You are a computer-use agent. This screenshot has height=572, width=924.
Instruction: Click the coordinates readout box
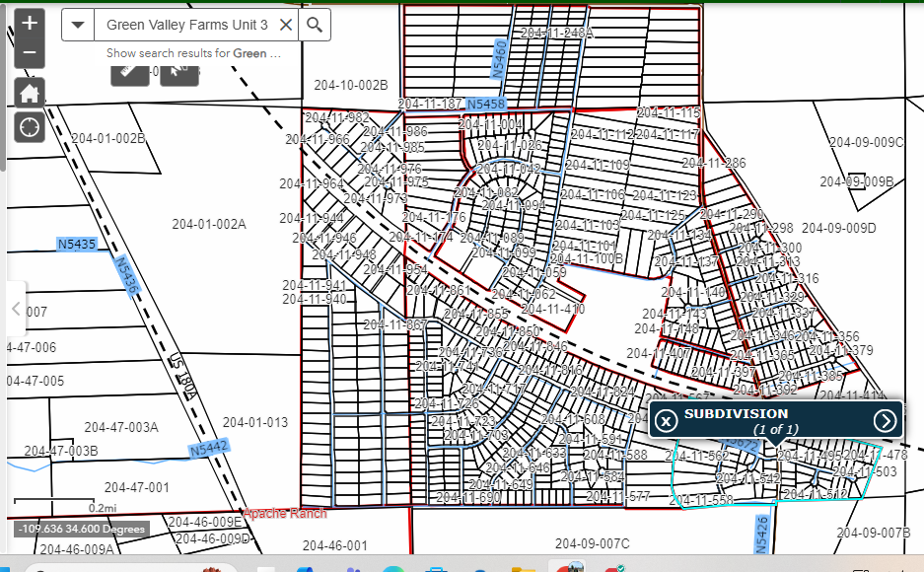point(81,530)
